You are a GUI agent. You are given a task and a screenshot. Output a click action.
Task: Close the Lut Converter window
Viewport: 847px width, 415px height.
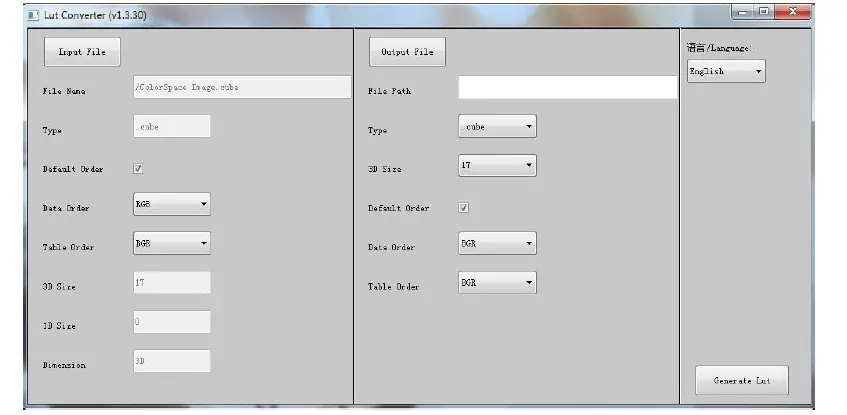pos(792,12)
